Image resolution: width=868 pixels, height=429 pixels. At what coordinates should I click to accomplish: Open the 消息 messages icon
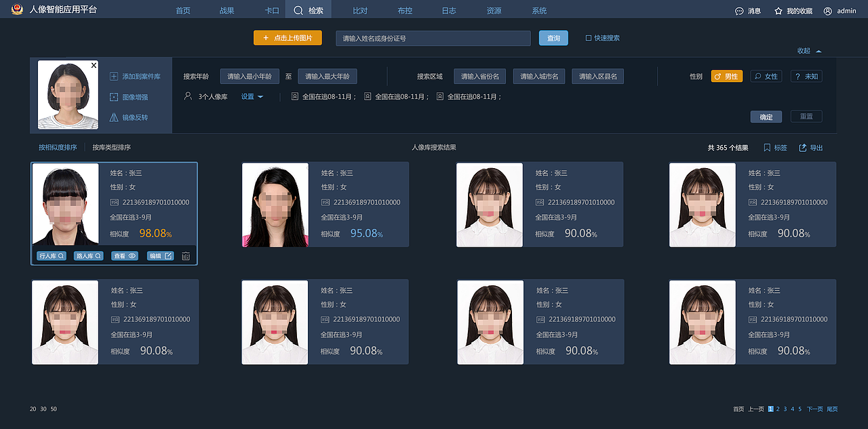[x=739, y=11]
